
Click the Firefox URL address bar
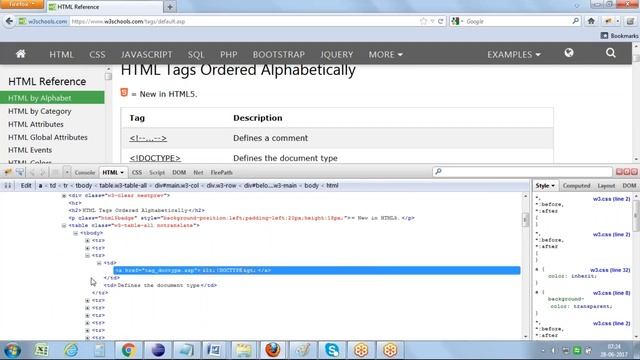coord(245,21)
